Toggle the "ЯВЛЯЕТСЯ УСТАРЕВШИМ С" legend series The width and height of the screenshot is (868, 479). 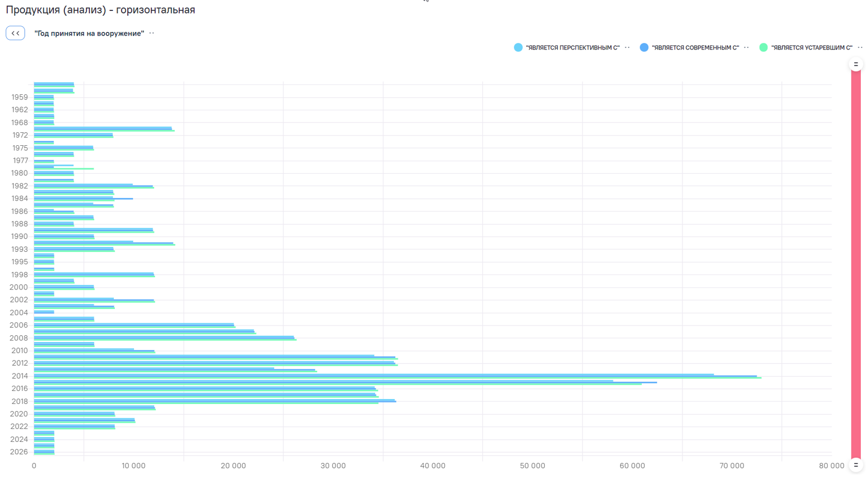click(x=811, y=47)
